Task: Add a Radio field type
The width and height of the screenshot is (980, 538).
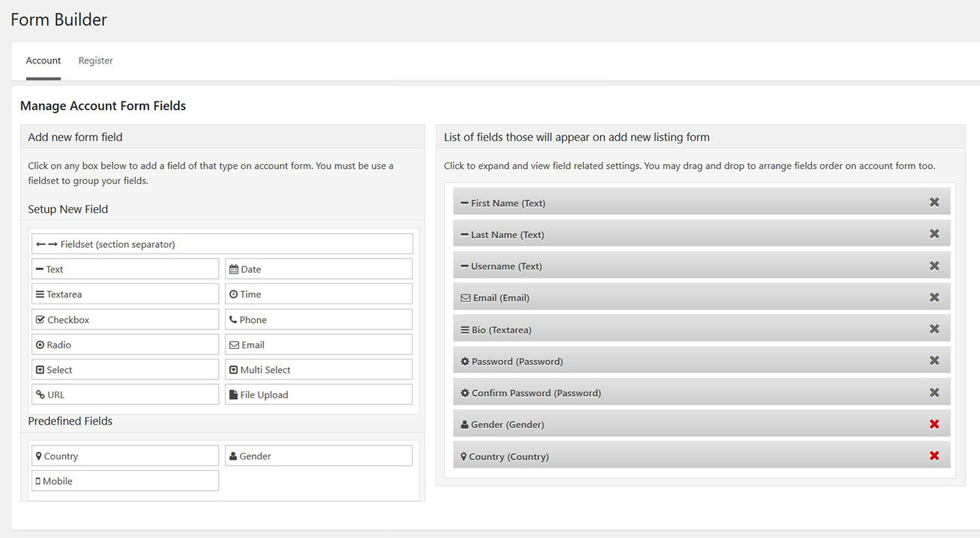Action: (x=125, y=344)
